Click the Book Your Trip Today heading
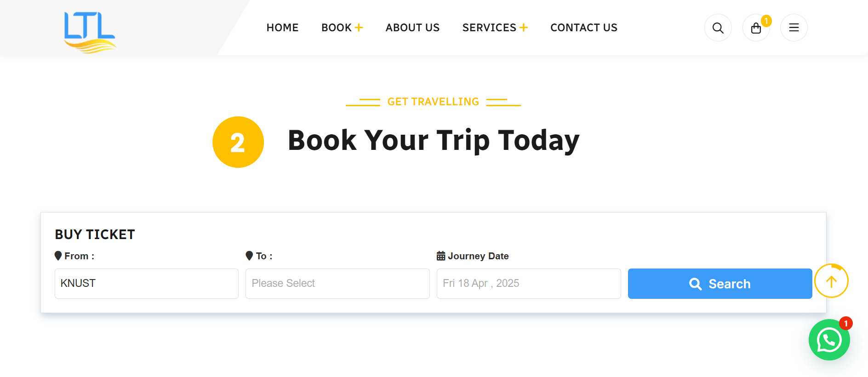Screen dimensions: 868x377 pos(433,140)
